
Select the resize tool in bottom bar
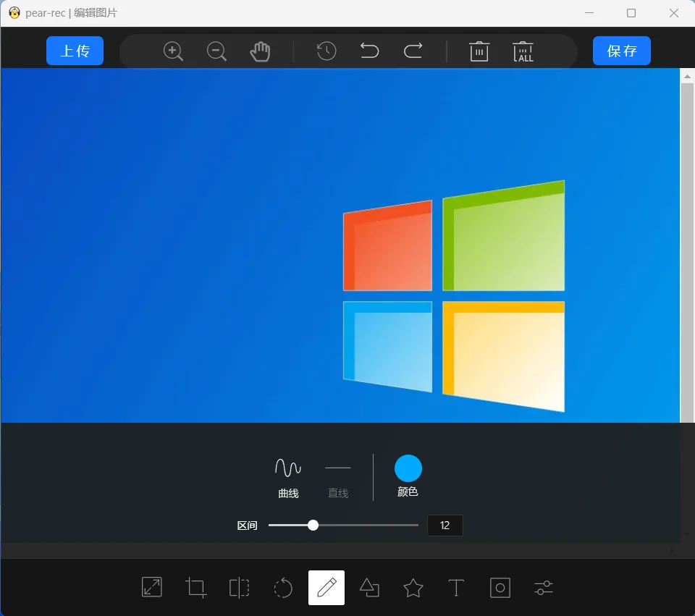click(151, 587)
